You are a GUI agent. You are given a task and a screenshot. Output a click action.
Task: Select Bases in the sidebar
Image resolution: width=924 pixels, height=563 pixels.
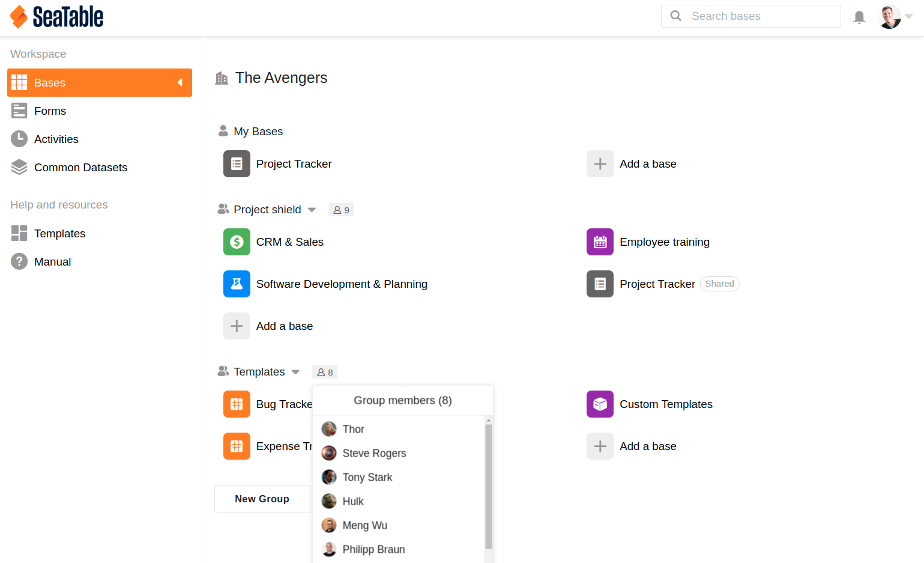(x=100, y=82)
